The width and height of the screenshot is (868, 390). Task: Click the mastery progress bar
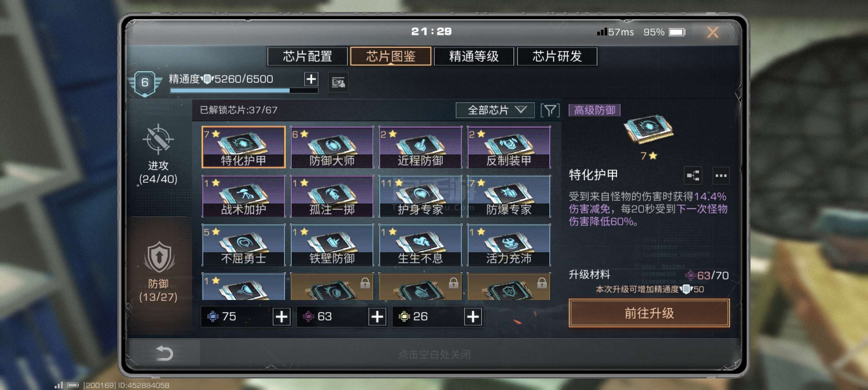click(x=244, y=90)
